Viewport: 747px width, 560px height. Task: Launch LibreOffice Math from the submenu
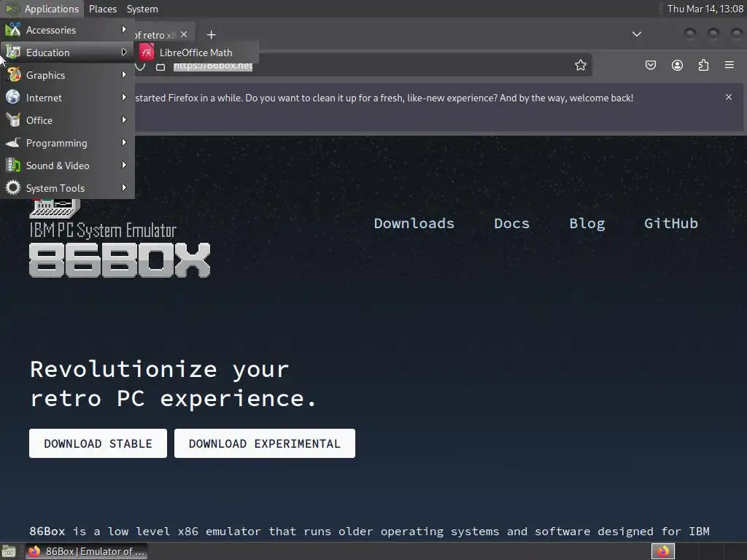click(196, 52)
